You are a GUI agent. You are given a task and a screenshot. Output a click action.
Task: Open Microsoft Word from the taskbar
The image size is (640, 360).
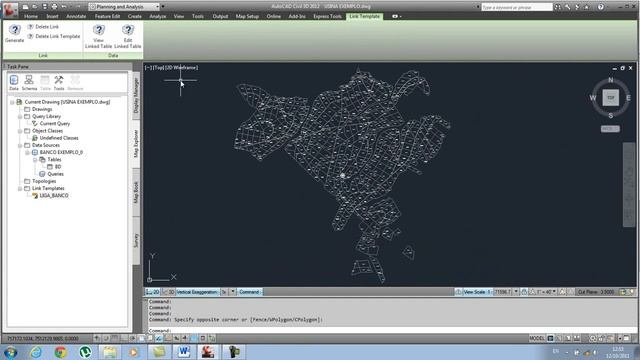[184, 352]
